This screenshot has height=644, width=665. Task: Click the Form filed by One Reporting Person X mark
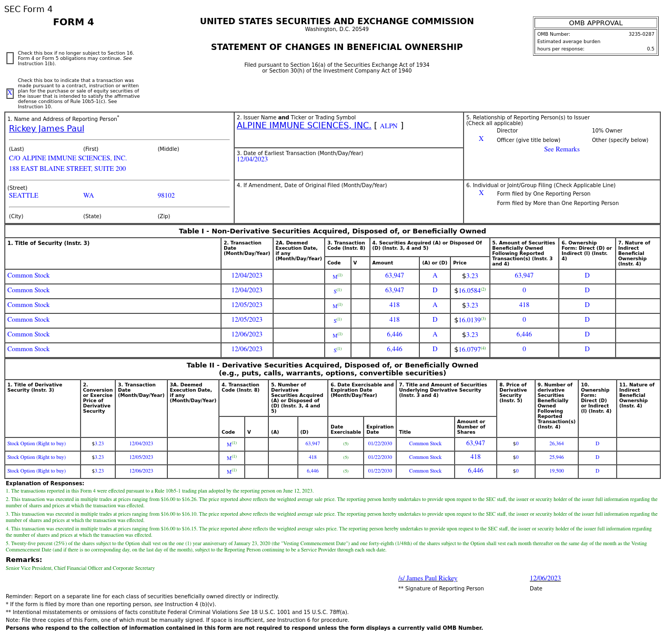coord(481,193)
